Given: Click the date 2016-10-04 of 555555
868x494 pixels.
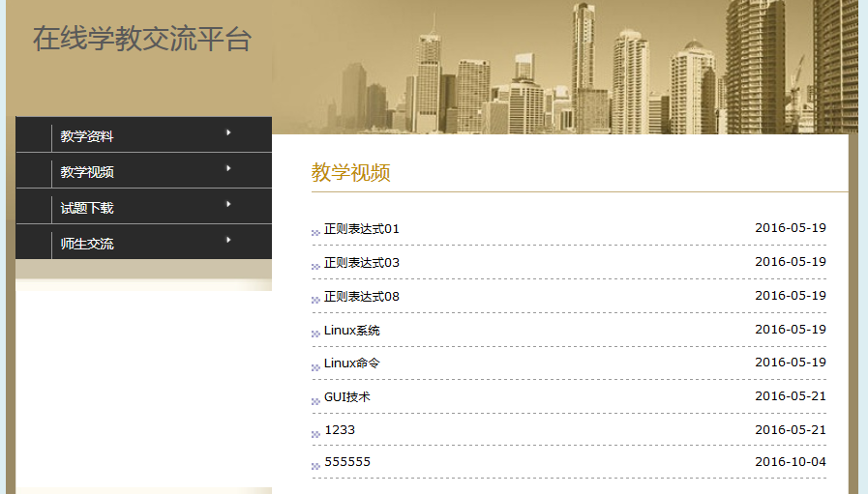Looking at the screenshot, I should click(x=791, y=462).
